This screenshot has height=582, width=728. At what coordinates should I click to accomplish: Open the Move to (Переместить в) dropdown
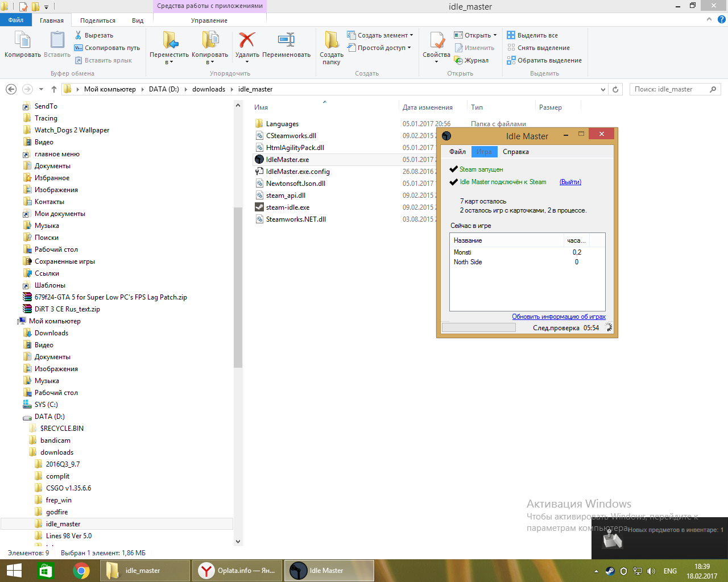pos(169,49)
